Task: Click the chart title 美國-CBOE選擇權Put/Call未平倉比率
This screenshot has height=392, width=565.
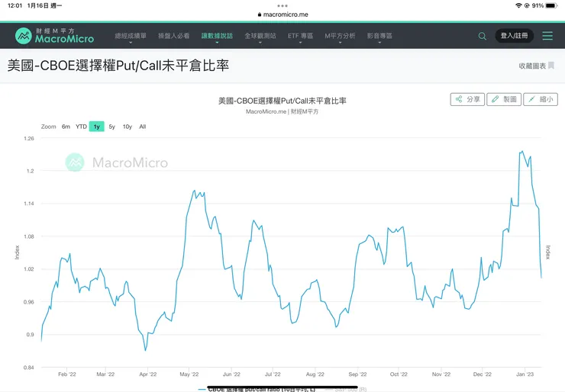Action: (282, 101)
